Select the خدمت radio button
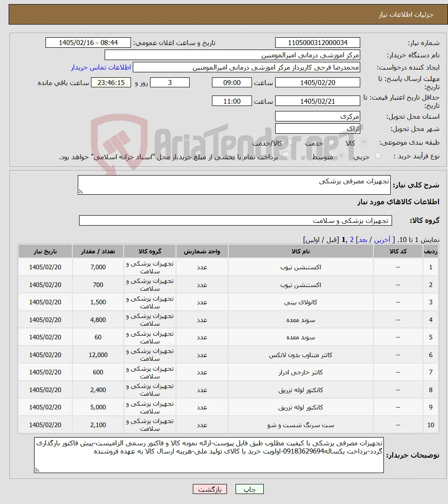The image size is (448, 504). (x=332, y=142)
